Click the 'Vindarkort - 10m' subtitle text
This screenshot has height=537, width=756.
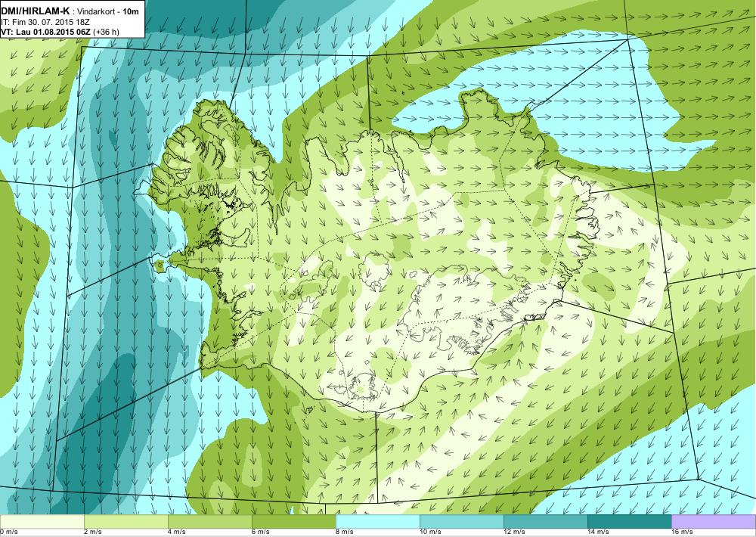click(108, 11)
